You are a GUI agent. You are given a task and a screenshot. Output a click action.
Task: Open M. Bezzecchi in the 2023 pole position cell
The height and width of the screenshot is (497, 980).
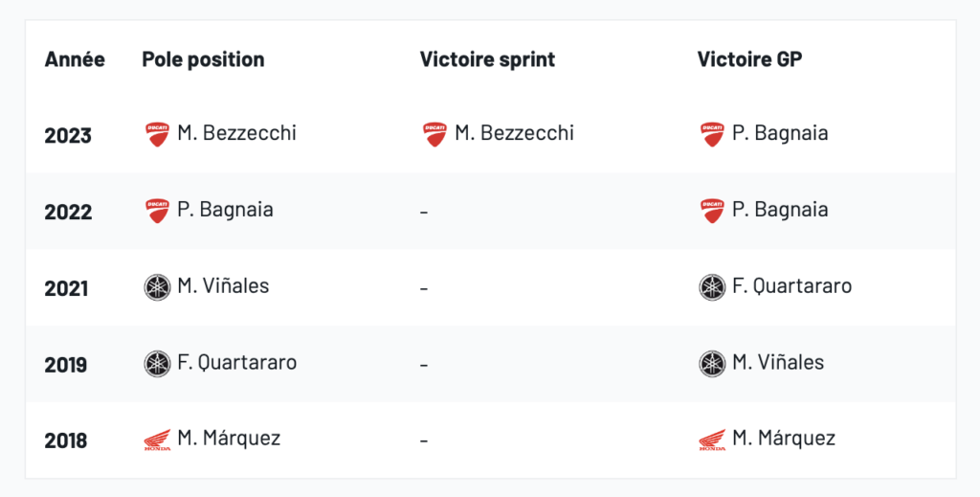point(236,133)
